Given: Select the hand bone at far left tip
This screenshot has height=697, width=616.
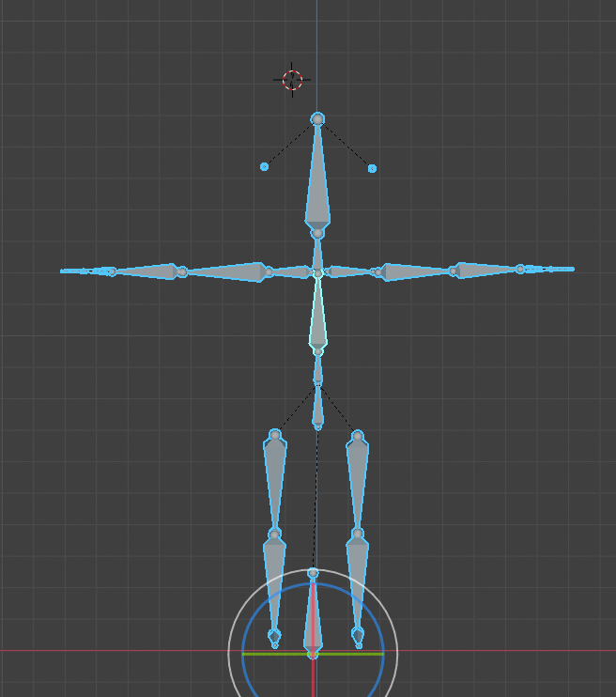Looking at the screenshot, I should click(86, 271).
